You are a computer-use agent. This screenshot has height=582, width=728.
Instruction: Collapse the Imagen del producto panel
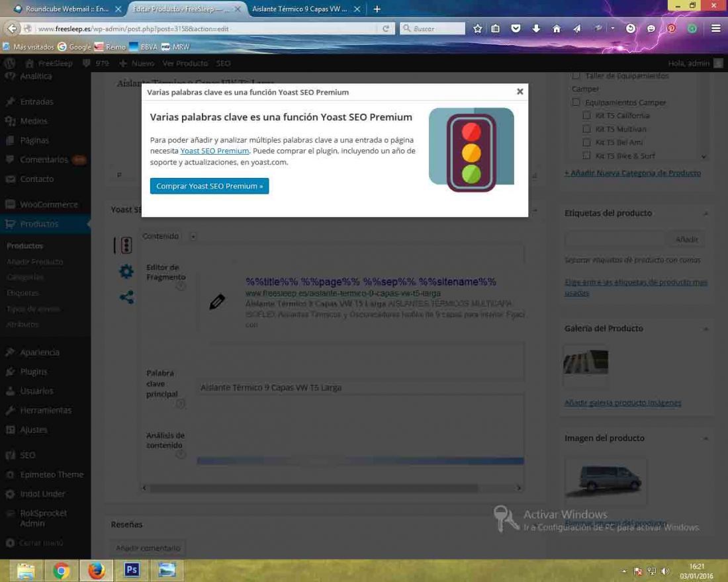705,438
